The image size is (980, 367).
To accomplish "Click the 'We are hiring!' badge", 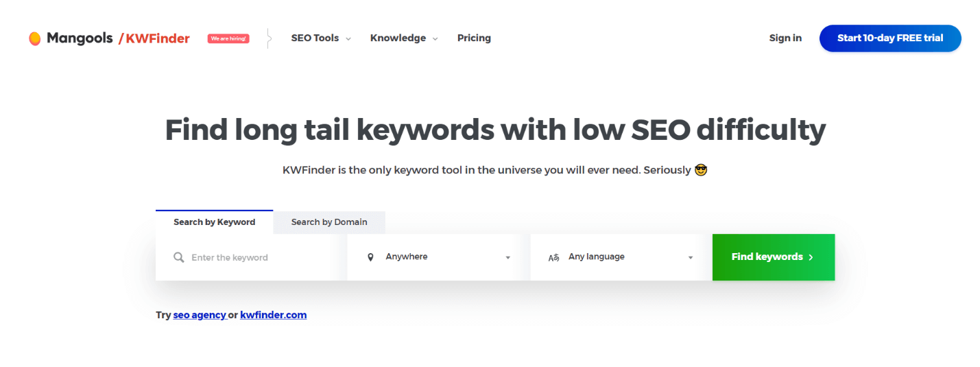I will pos(228,38).
